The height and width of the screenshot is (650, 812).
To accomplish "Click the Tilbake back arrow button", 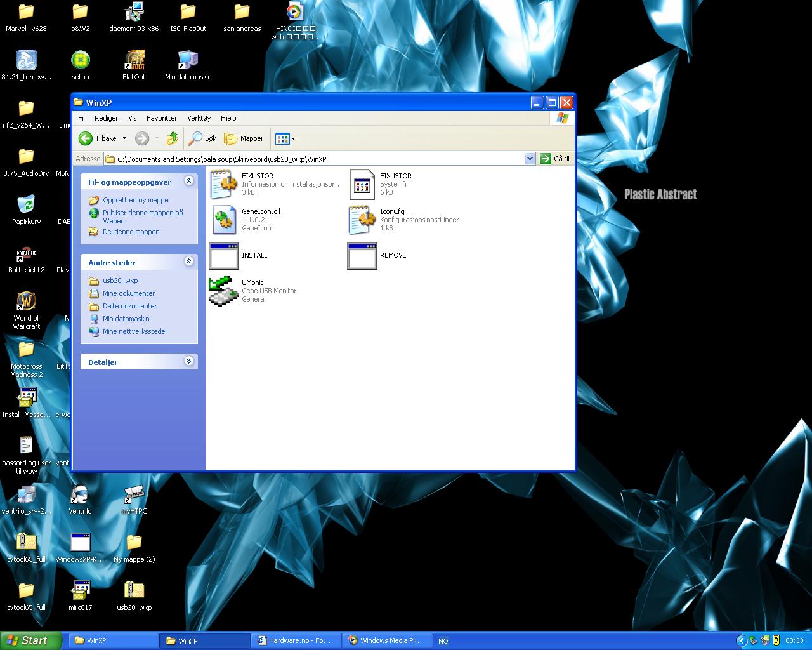I will pyautogui.click(x=98, y=138).
